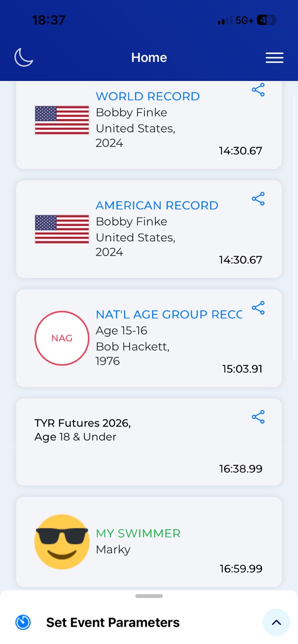Tap the Home title in the header

pos(149,57)
